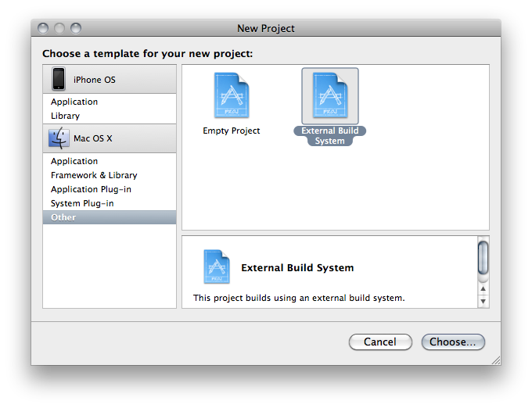Screen dimensions: 532x408
Task: Click the Choose… button
Action: pyautogui.click(x=453, y=342)
